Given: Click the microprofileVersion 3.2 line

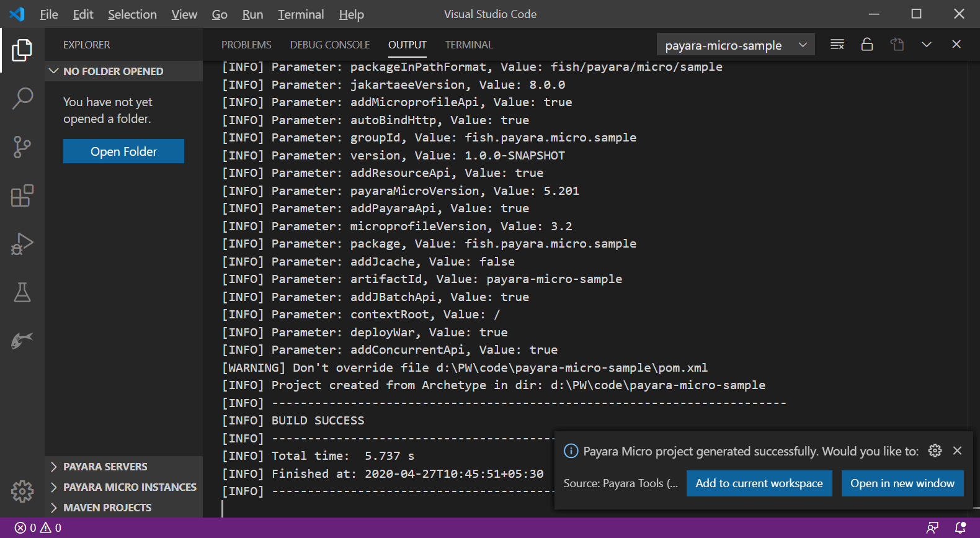Looking at the screenshot, I should tap(397, 226).
